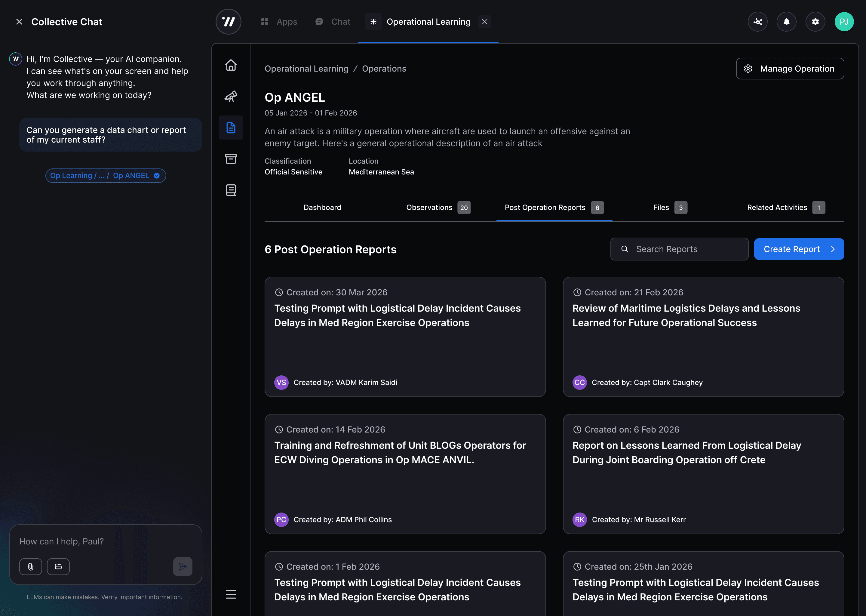Open Training and Refreshment of Unit BLOGs report

coord(405,474)
